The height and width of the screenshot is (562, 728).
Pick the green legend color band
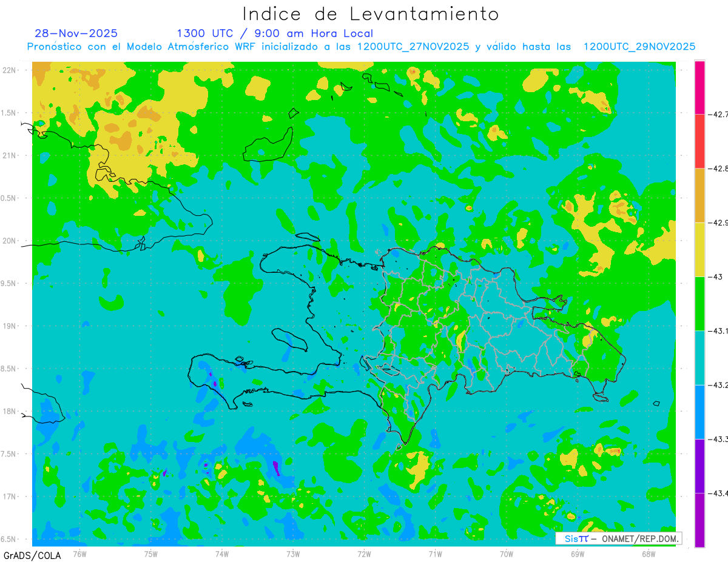coord(699,304)
